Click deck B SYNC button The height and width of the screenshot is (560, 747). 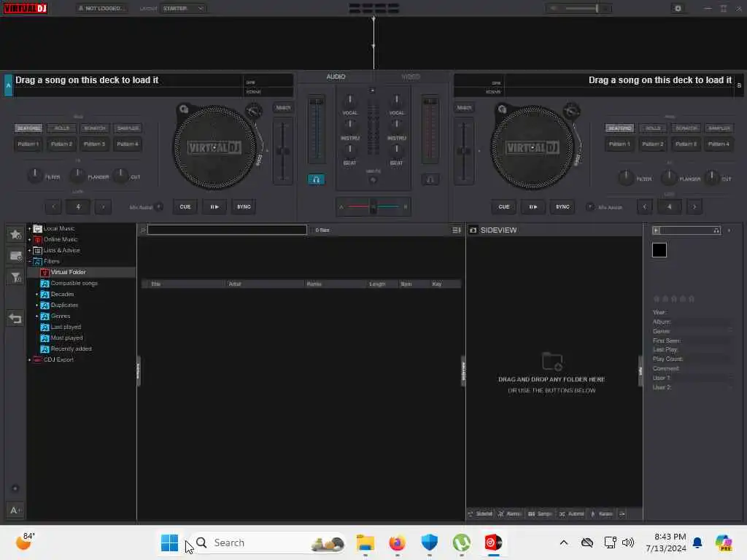pyautogui.click(x=562, y=206)
